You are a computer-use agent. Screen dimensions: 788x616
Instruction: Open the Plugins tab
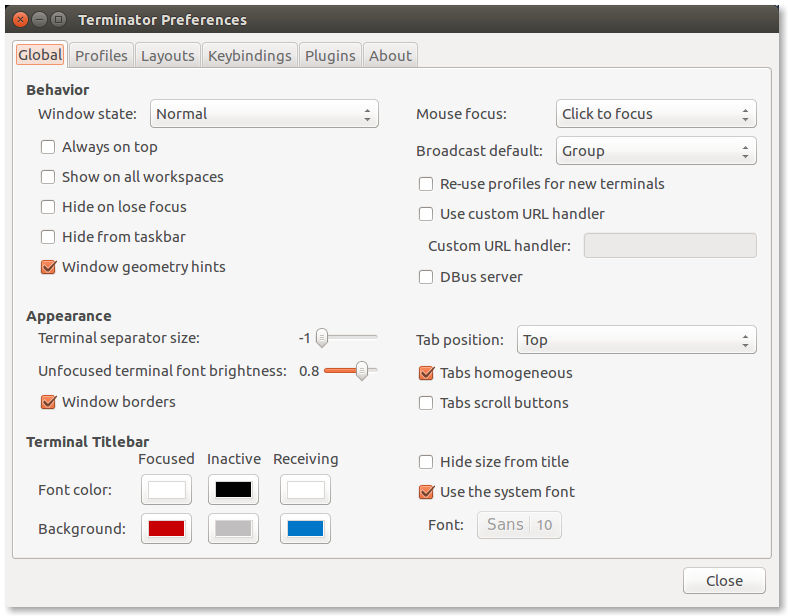330,55
